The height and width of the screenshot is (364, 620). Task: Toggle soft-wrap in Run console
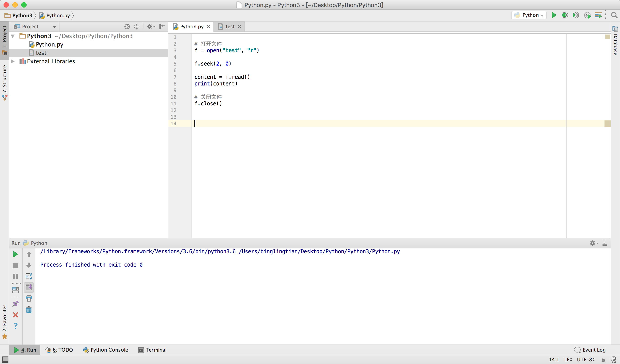(x=29, y=277)
